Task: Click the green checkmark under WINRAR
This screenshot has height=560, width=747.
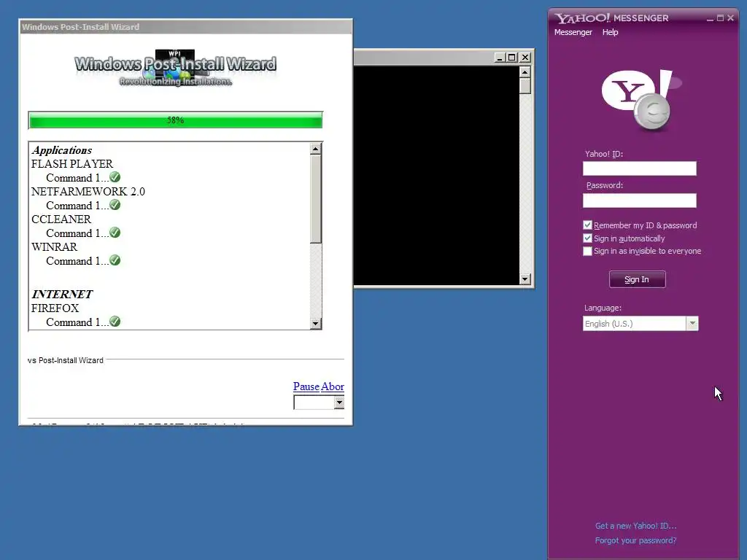Action: coord(115,260)
